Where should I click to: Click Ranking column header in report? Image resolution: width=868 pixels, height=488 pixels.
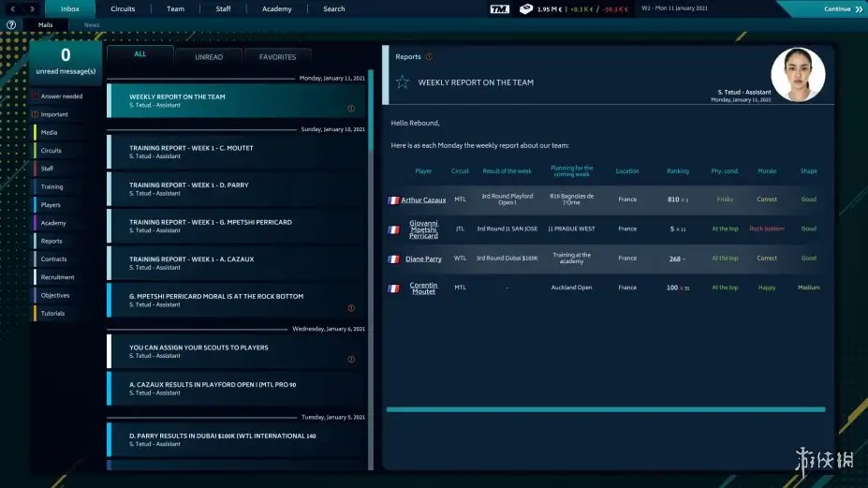(x=678, y=171)
